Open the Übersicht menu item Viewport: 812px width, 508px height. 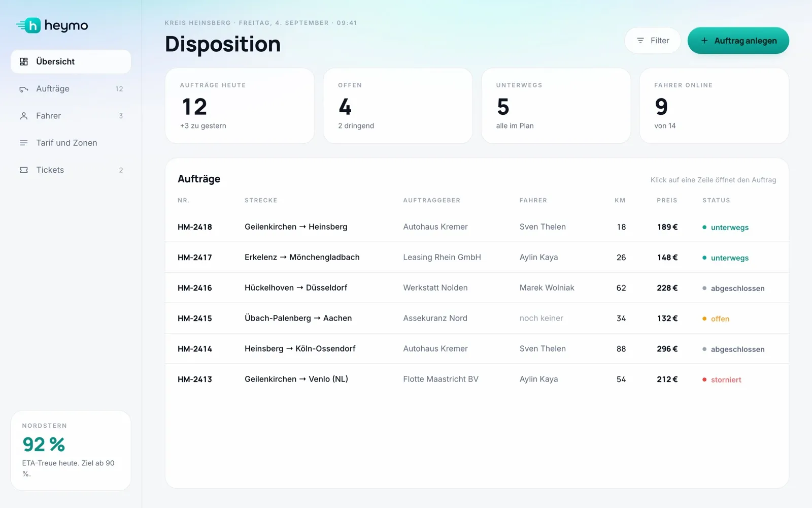click(x=71, y=61)
